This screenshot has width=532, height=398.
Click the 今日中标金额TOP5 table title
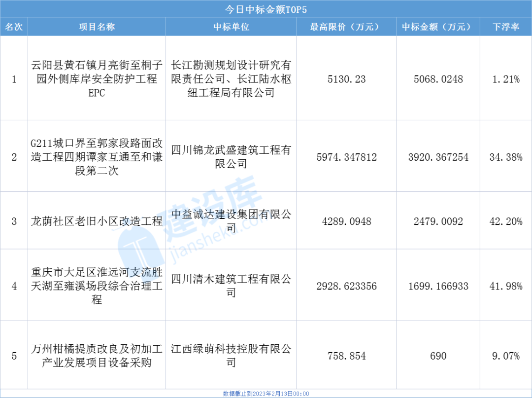coord(266,9)
